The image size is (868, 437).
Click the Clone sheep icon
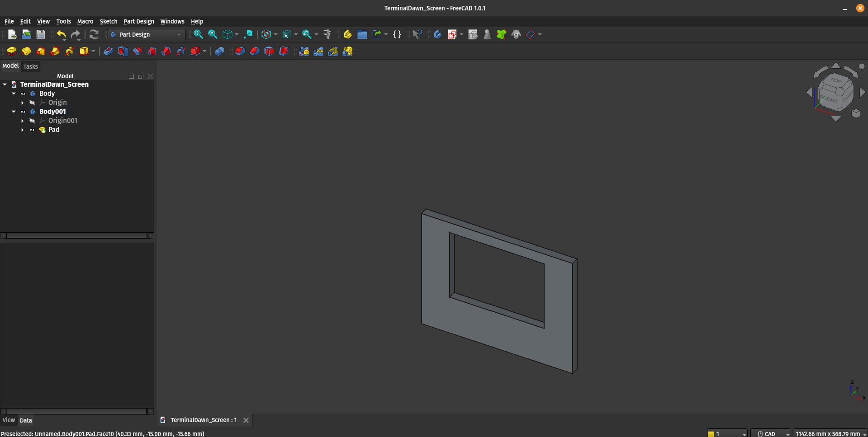[x=516, y=34]
